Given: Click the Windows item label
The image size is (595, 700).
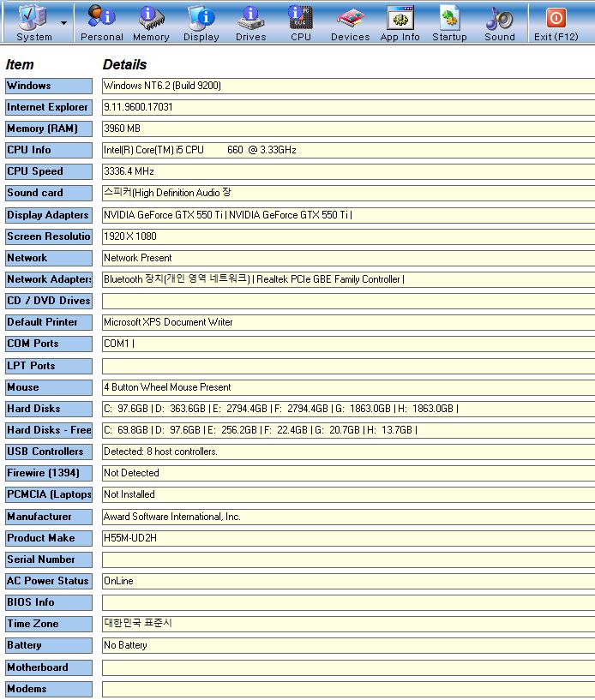Looking at the screenshot, I should click(49, 86).
